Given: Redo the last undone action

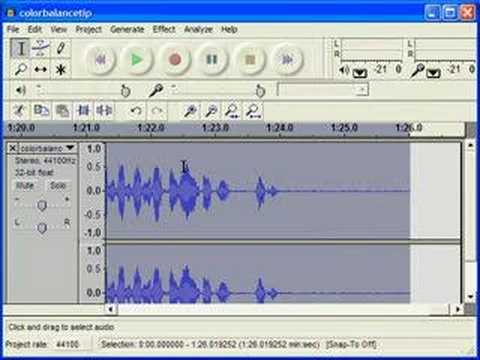Looking at the screenshot, I should (157, 111).
